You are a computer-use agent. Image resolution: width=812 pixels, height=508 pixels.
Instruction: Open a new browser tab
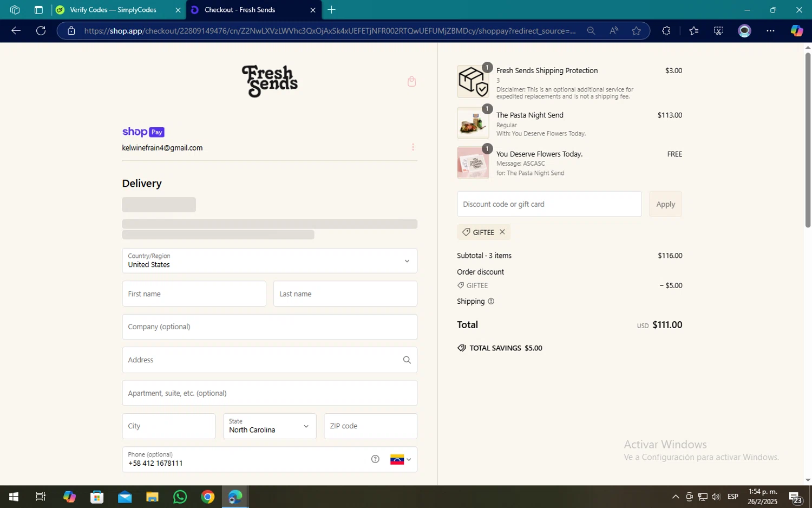point(332,10)
